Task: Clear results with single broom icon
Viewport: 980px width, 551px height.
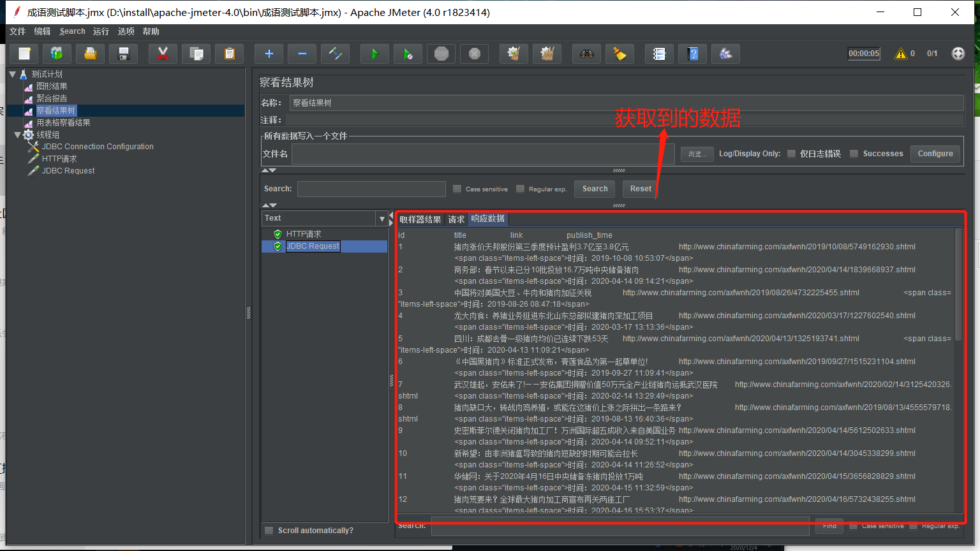Action: click(514, 54)
